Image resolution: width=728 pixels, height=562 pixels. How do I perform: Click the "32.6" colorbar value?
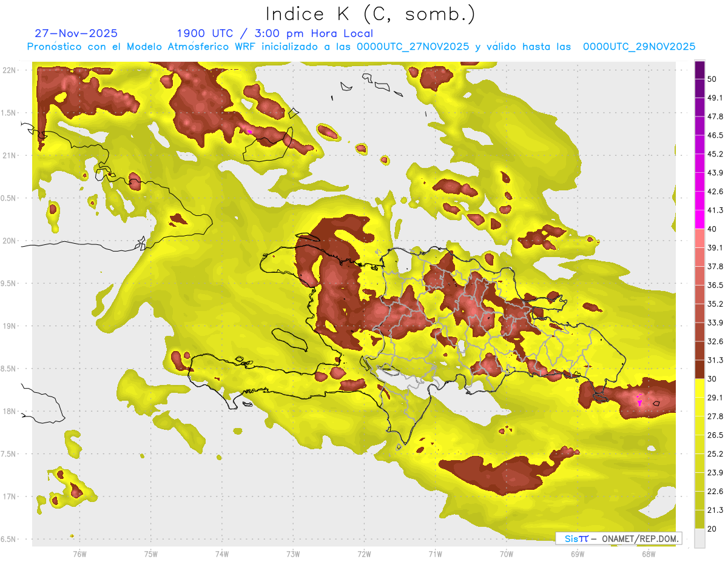pos(715,341)
